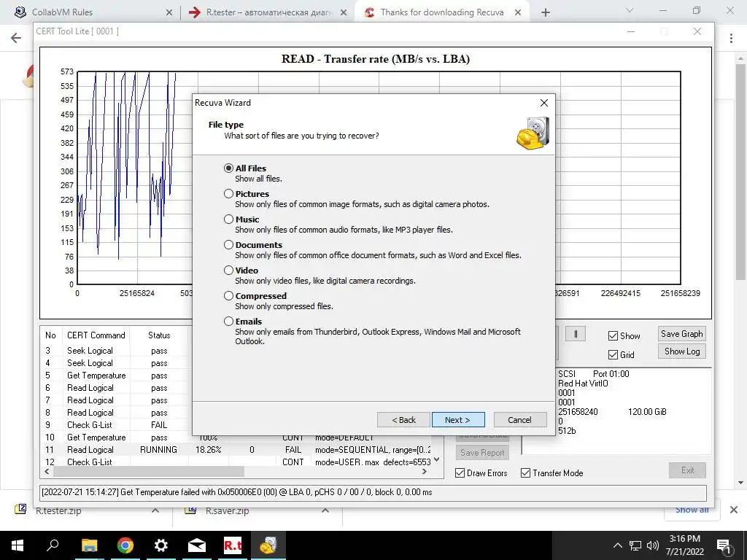The width and height of the screenshot is (747, 560).
Task: Pick the Emails file type
Action: point(228,322)
